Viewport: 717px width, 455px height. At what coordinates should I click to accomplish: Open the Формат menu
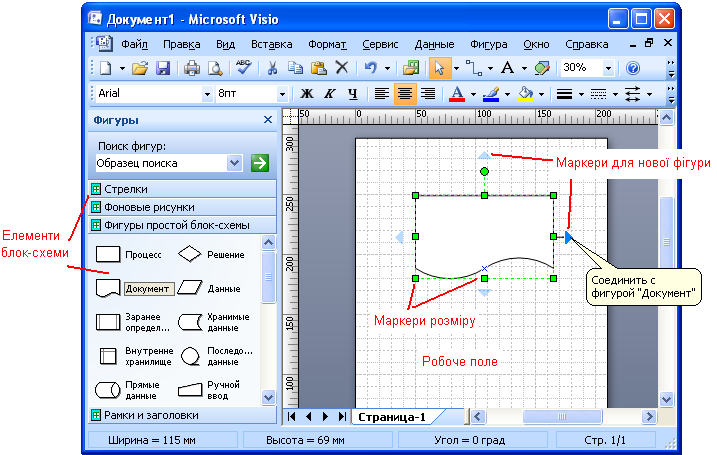pyautogui.click(x=327, y=44)
